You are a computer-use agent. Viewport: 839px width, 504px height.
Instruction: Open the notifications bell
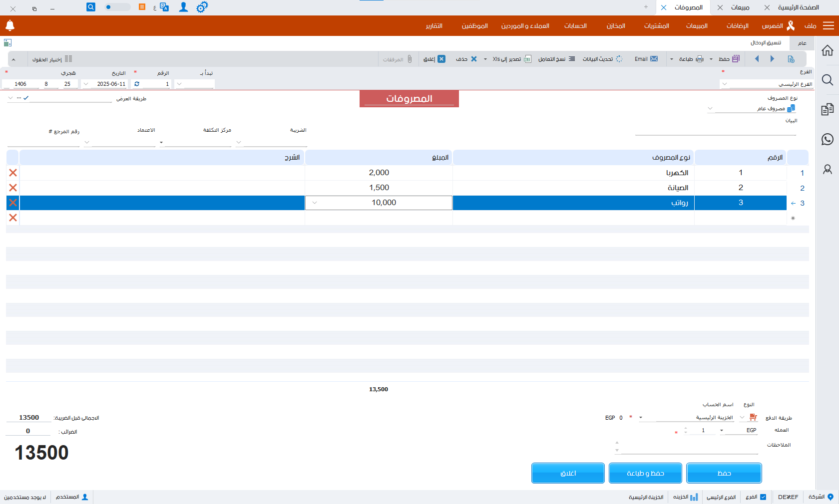[x=10, y=25]
